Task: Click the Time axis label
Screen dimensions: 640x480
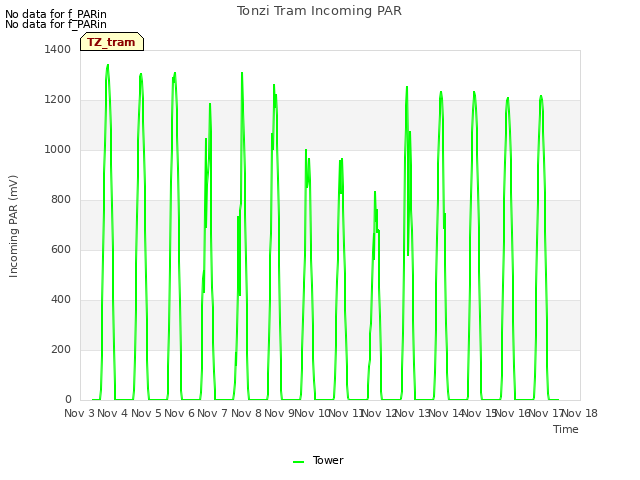Action: 566,429
